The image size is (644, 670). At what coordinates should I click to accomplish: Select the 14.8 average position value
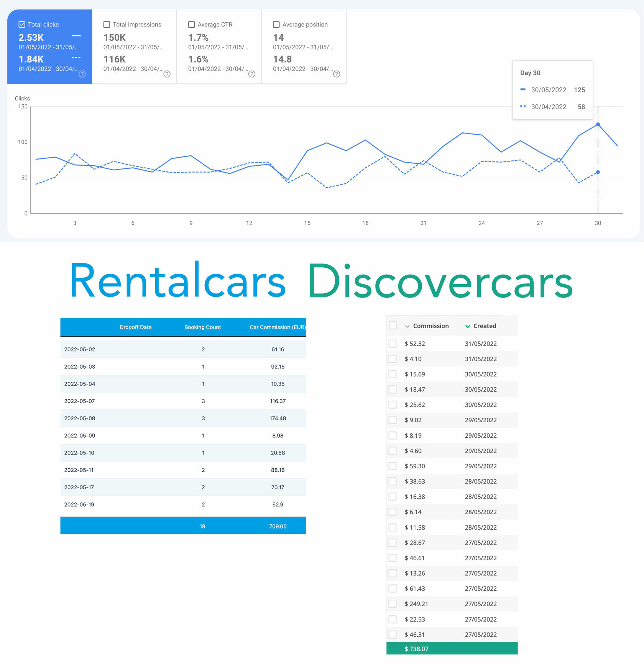coord(282,59)
